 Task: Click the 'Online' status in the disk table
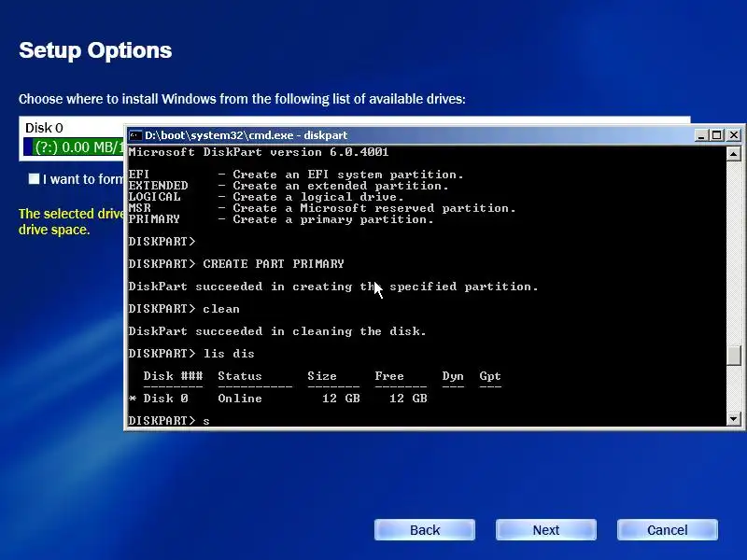click(x=240, y=399)
